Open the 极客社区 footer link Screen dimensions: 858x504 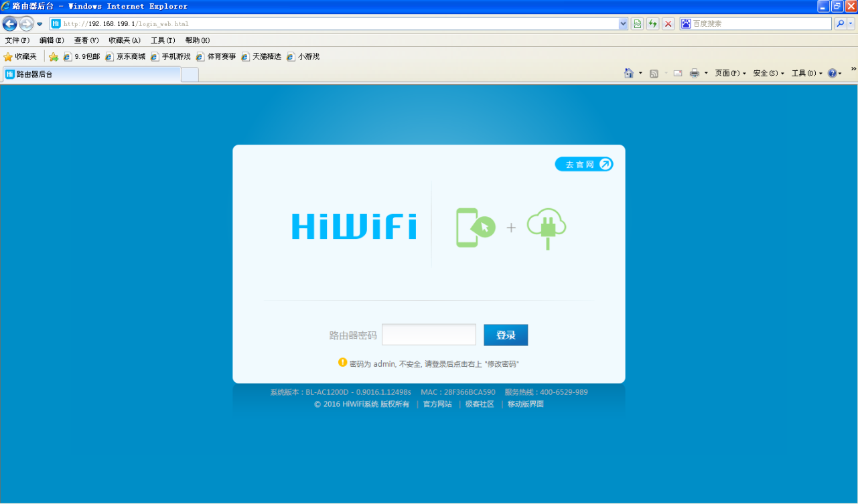click(x=479, y=404)
